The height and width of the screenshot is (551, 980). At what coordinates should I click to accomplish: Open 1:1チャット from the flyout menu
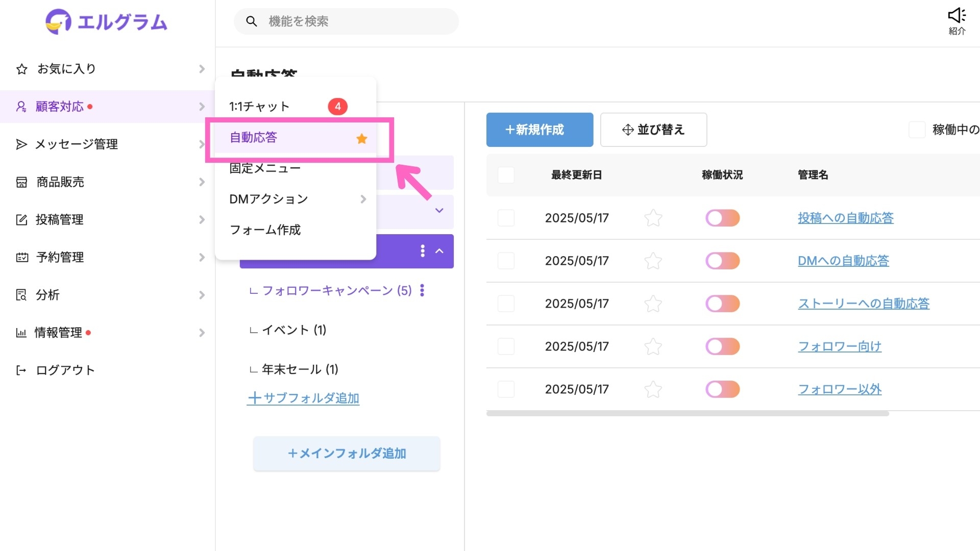point(259,107)
